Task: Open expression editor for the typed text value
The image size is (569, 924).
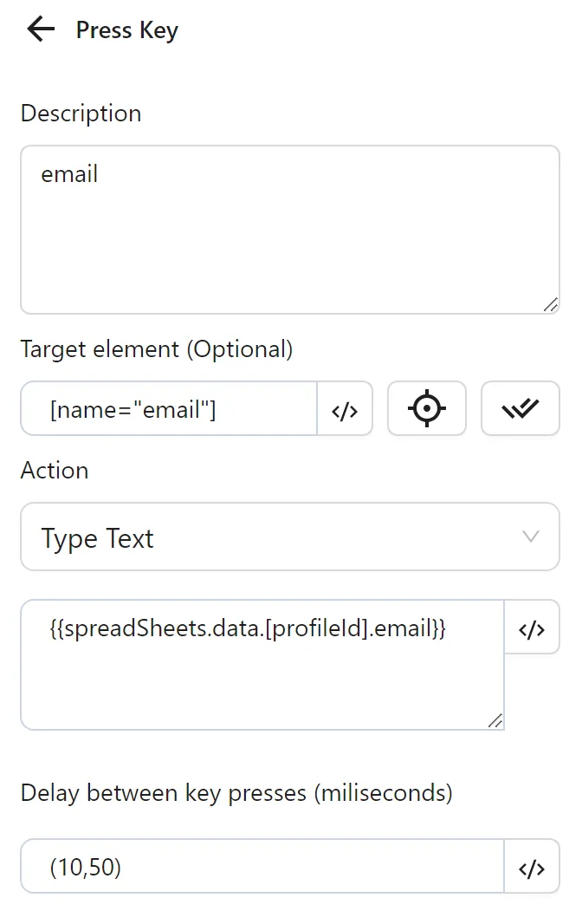Action: (532, 628)
